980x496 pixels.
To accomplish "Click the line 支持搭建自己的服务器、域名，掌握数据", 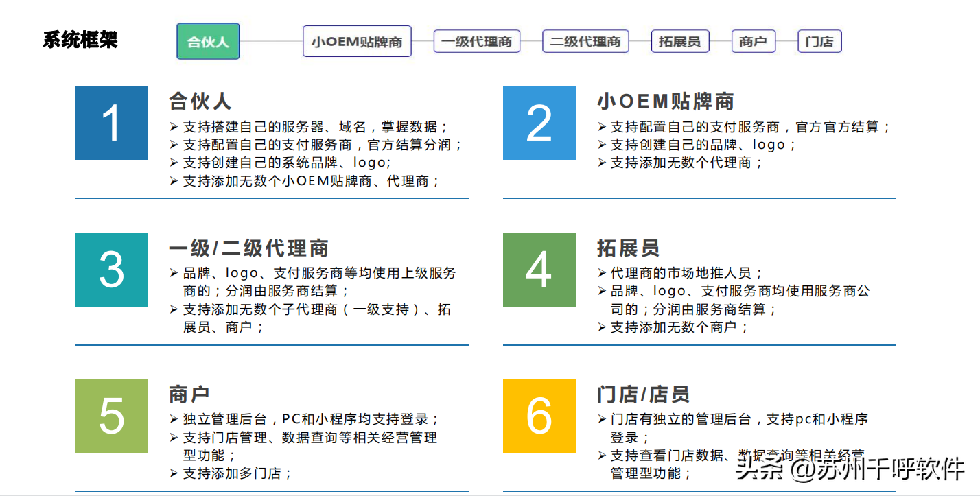I will pyautogui.click(x=310, y=127).
